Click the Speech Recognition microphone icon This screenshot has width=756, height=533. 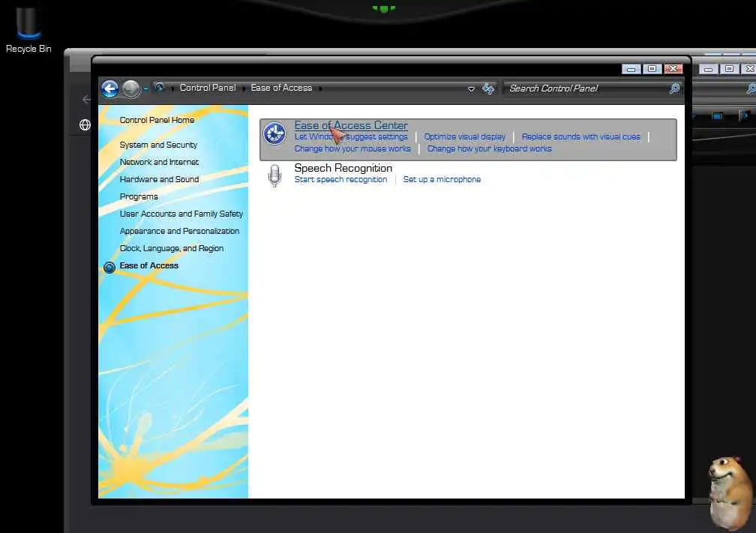click(274, 175)
